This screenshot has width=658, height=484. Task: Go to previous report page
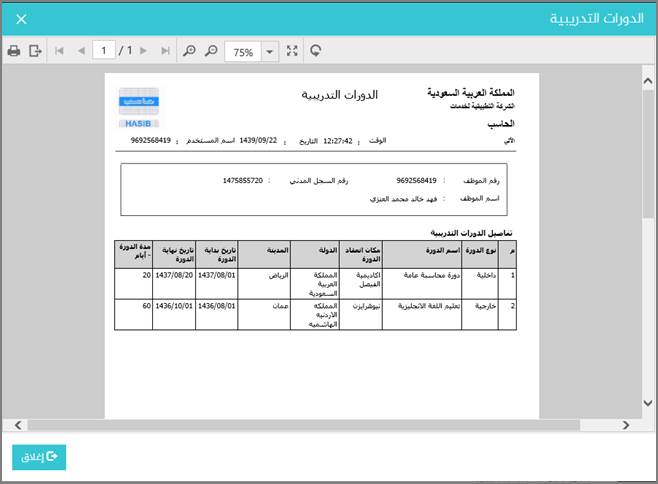pos(81,51)
